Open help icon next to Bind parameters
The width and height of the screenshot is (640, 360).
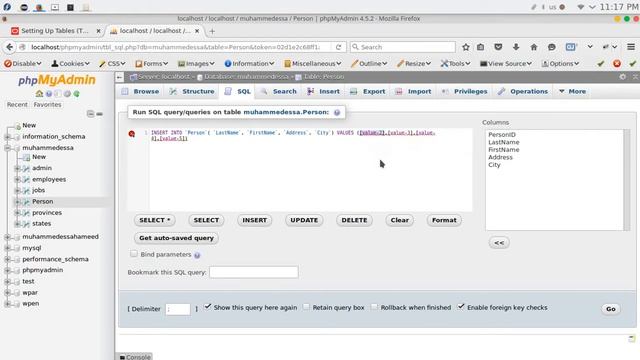pyautogui.click(x=197, y=255)
